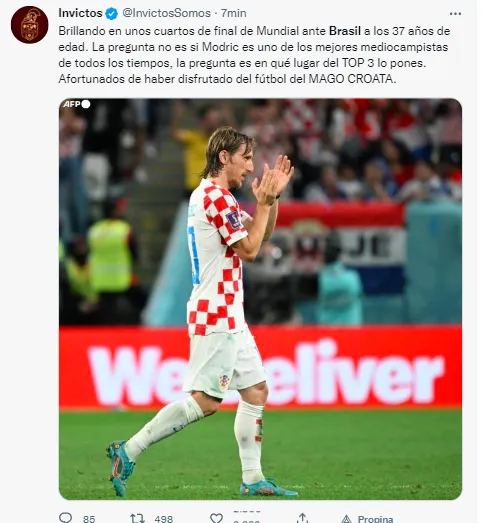Click the Propina tip label

375,519
